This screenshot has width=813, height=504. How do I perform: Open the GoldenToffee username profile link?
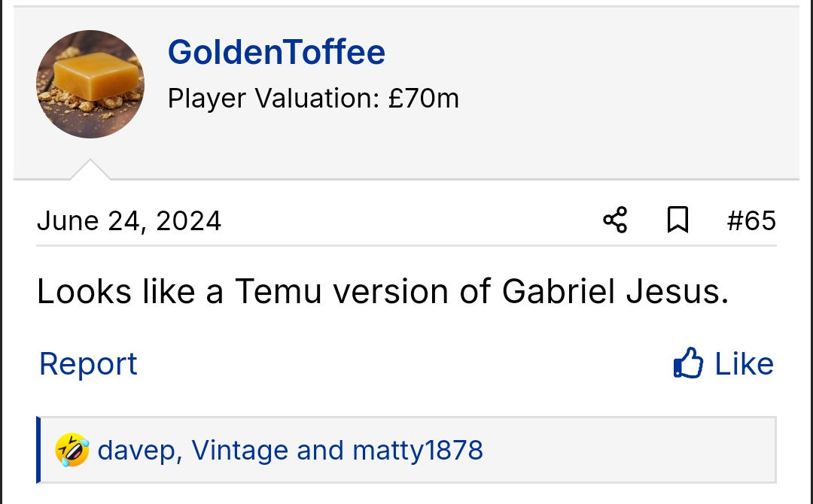tap(276, 52)
